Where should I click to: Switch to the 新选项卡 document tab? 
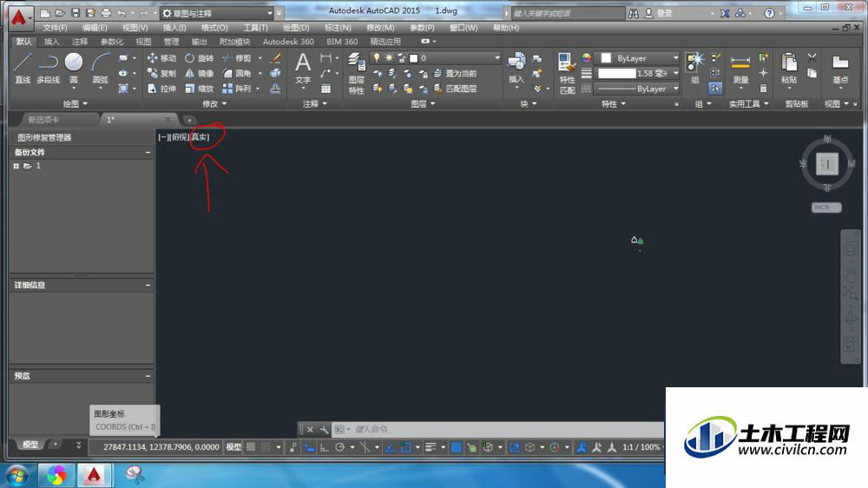43,120
